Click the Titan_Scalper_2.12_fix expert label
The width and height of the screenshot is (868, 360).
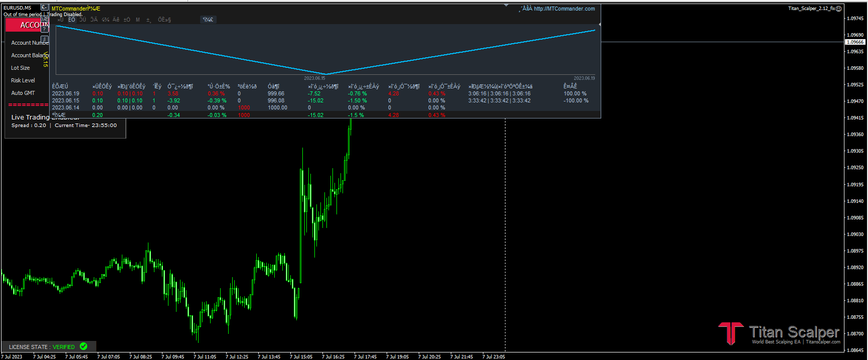[x=811, y=9]
